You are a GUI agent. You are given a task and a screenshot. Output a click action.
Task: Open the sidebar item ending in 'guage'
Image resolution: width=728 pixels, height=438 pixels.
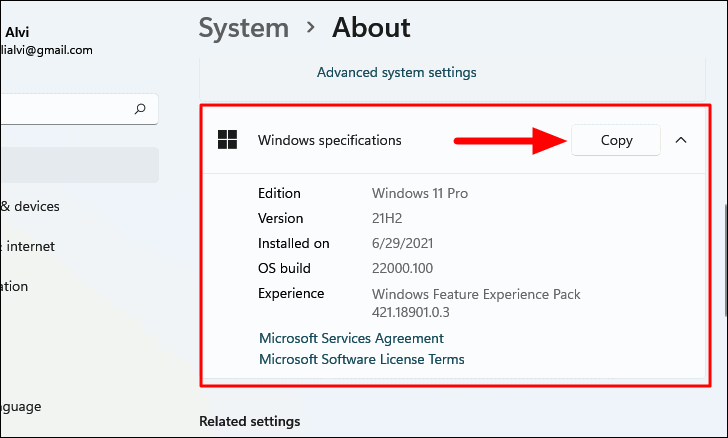[x=20, y=407]
